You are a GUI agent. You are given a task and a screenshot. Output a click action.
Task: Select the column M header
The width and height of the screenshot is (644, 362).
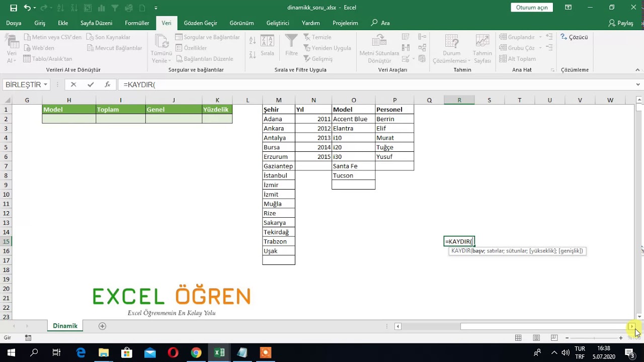pos(279,100)
